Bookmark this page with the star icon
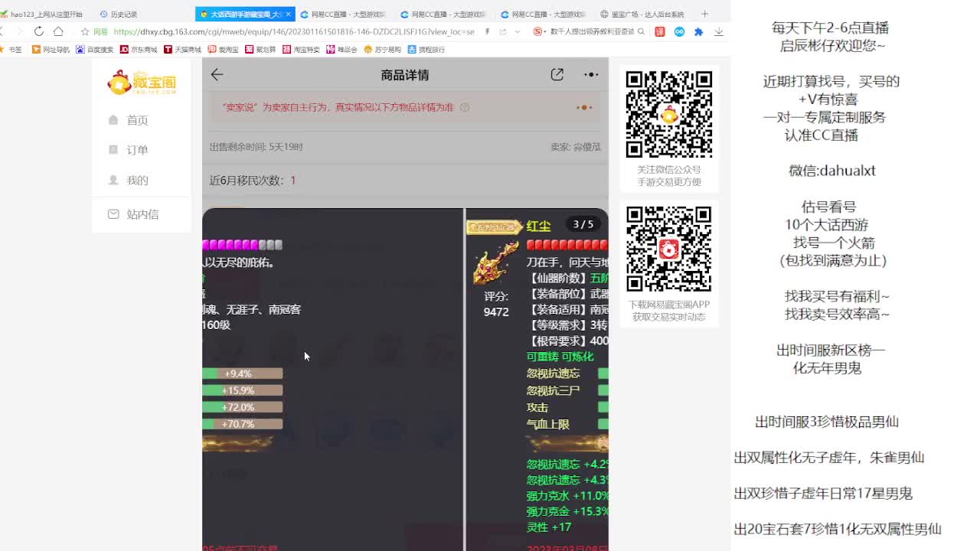This screenshot has height=551, width=980. (x=85, y=31)
